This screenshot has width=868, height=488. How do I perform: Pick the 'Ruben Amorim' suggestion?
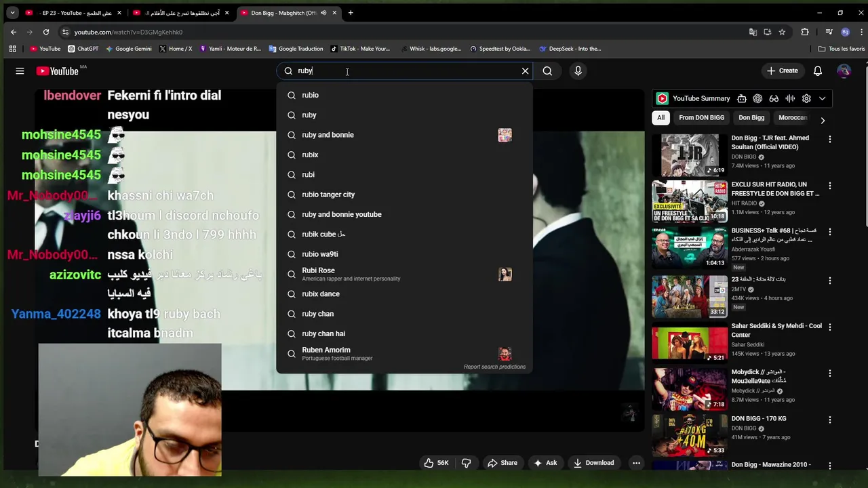pyautogui.click(x=404, y=354)
